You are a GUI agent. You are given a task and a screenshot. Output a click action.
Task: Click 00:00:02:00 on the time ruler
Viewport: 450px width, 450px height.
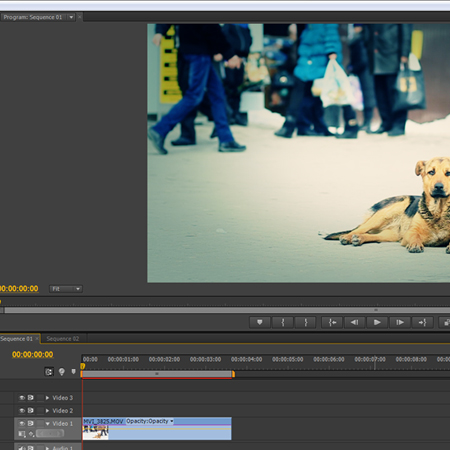[164, 359]
